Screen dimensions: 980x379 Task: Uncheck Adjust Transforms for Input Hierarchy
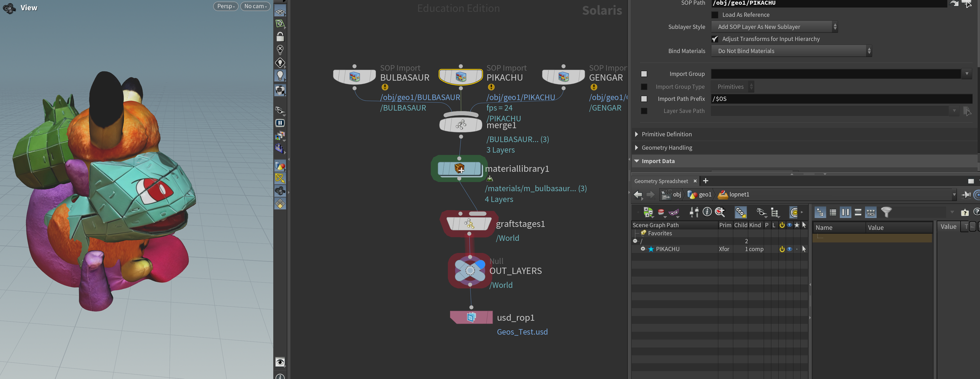(715, 39)
